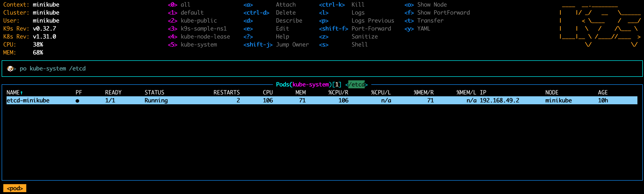Click the %MEM/L column header

click(466, 93)
